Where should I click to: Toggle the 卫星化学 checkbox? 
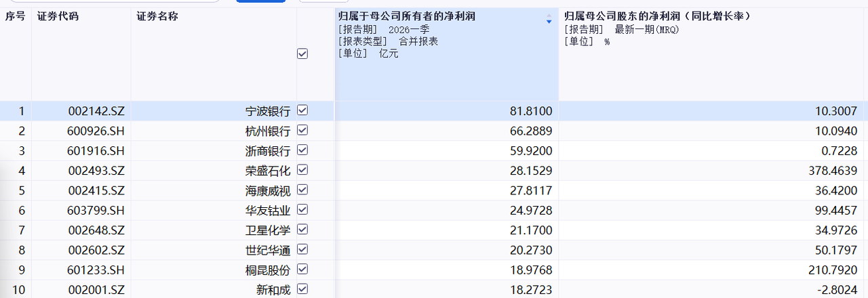pos(302,230)
